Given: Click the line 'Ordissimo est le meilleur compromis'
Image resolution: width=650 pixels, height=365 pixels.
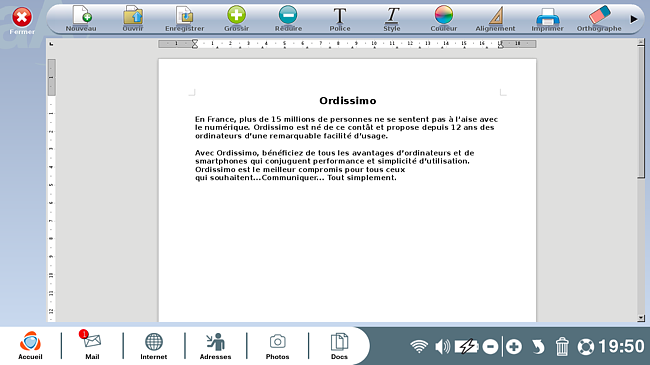Looking at the screenshot, I should point(300,169).
